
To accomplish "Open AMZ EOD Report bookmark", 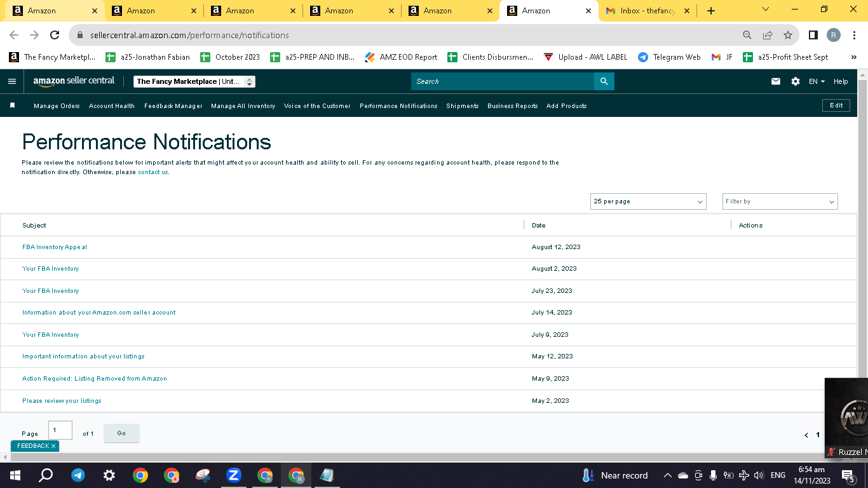I will [x=401, y=57].
